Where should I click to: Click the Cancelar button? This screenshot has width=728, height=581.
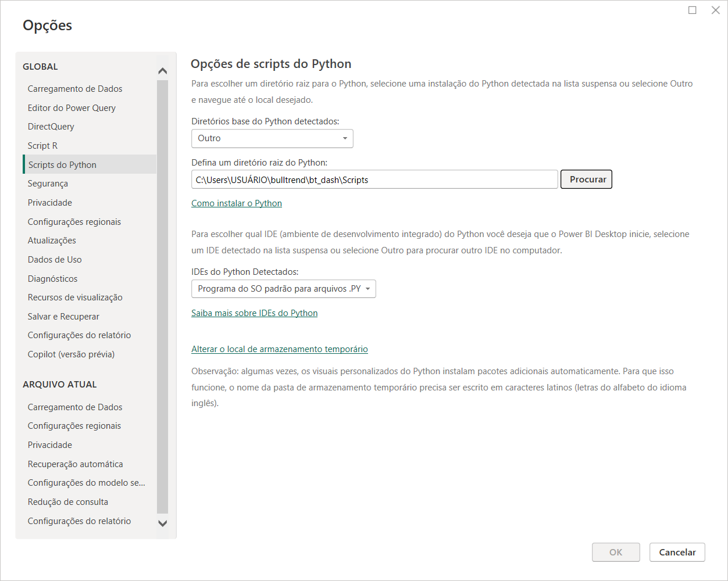[677, 553]
